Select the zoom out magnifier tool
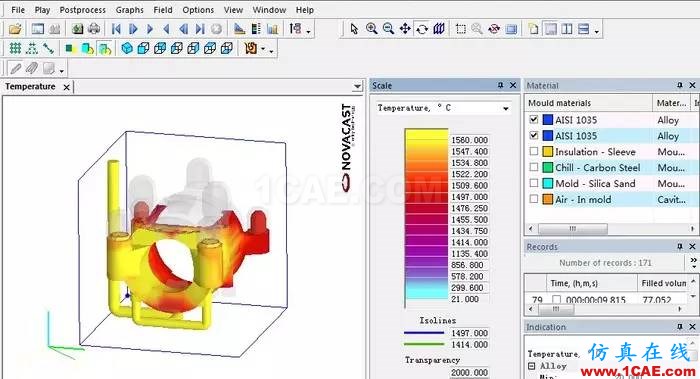 388,29
